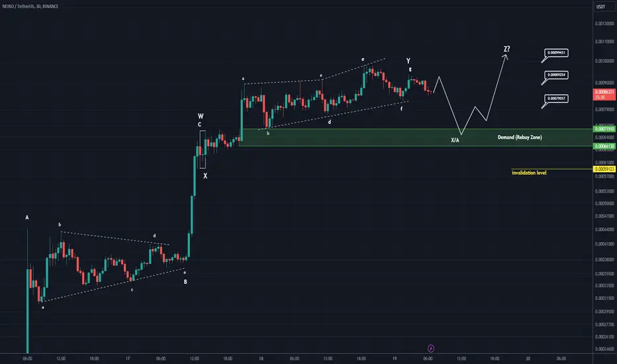Click 0.00029500 on the price scale
617x364 pixels.
[x=604, y=312]
